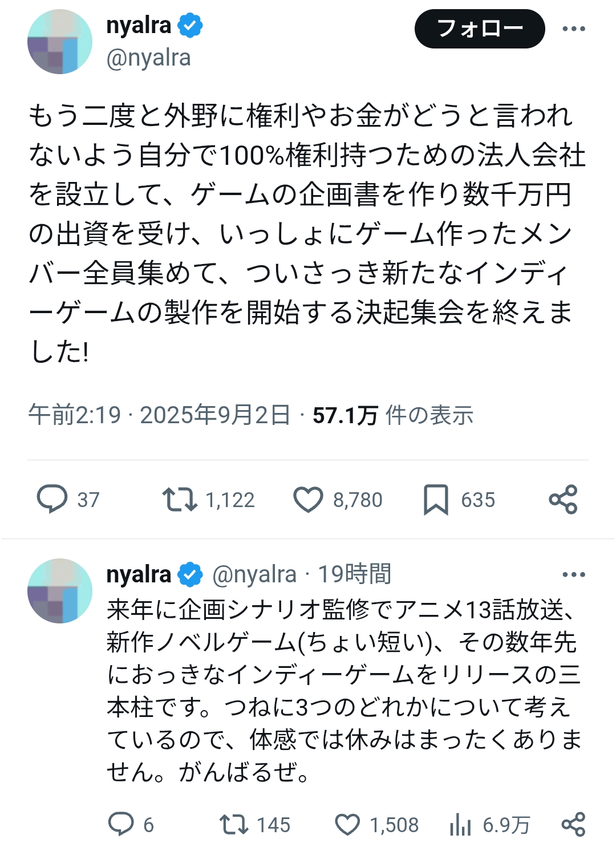Open more options menu on main tweet
616x855 pixels.
573,29
